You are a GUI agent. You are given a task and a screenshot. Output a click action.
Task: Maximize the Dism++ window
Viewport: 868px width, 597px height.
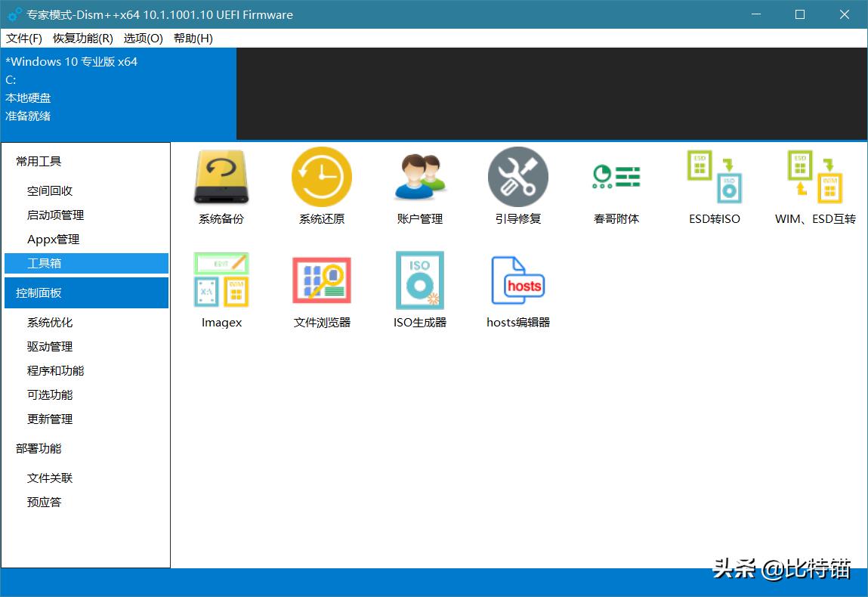point(800,14)
